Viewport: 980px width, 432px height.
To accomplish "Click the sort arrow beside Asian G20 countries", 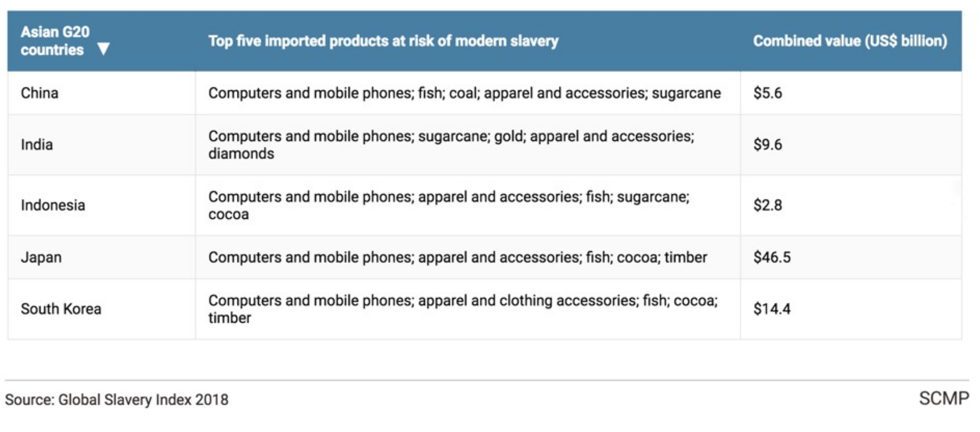I will tap(103, 49).
